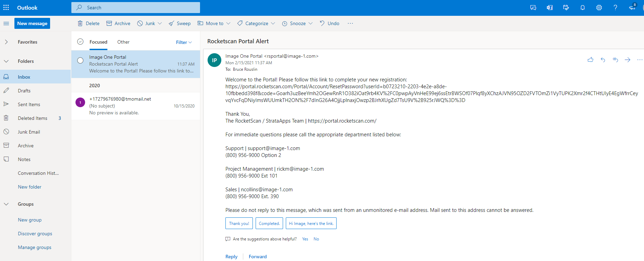The height and width of the screenshot is (261, 644).
Task: Click the Delete trash icon in toolbar
Action: coord(80,23)
